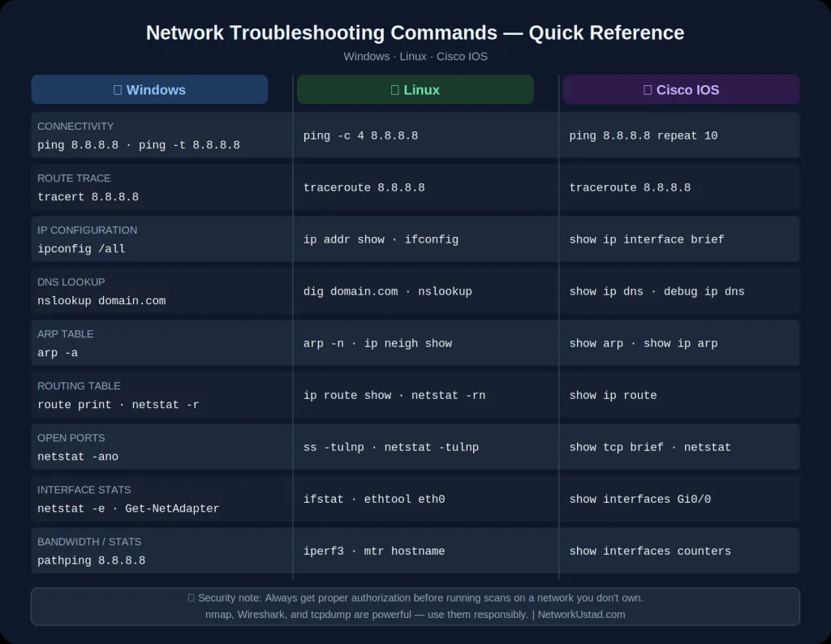
Task: Select 'show arp · show ip arp' text
Action: (644, 343)
